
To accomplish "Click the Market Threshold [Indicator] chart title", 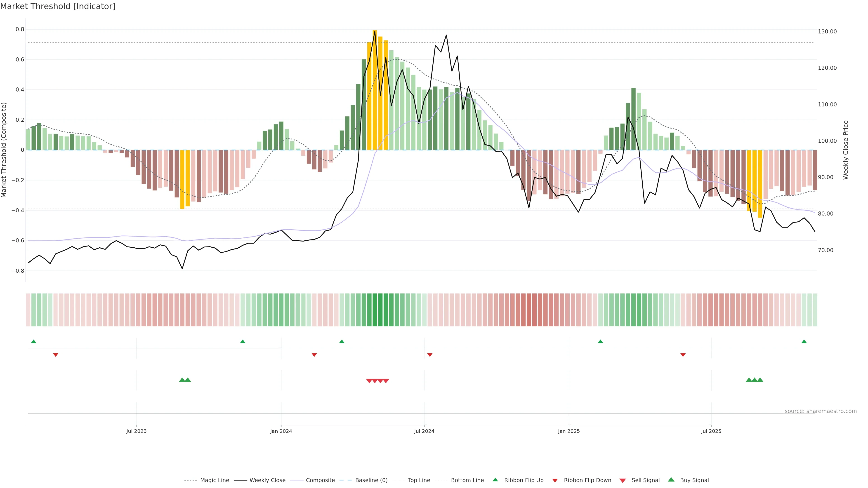I will (x=58, y=6).
